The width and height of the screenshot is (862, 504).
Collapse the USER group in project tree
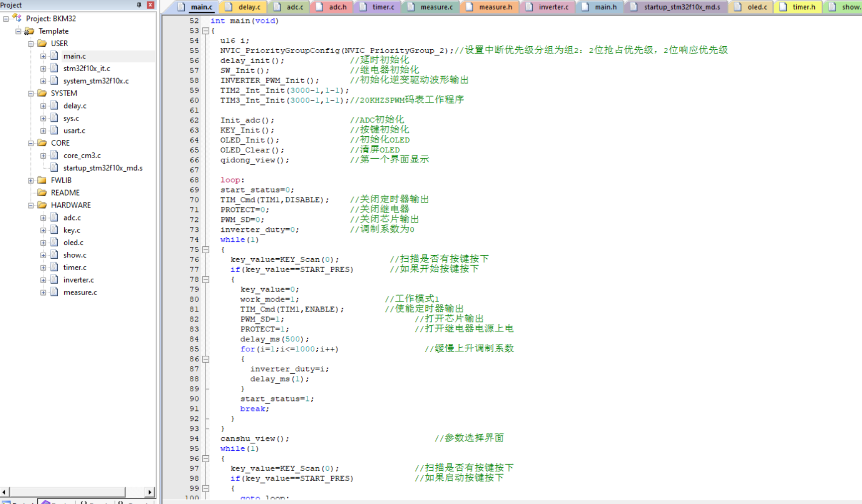(31, 44)
